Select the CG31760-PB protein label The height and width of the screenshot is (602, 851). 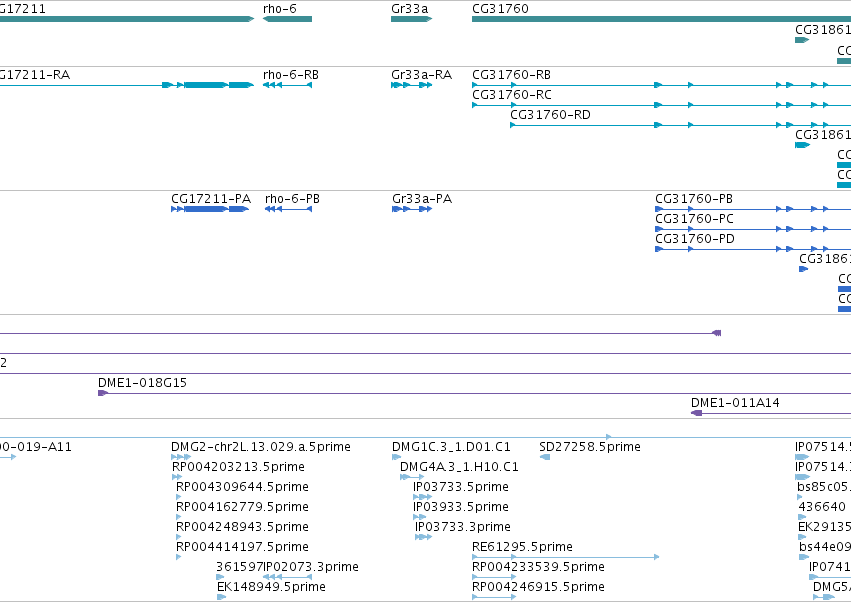(694, 199)
